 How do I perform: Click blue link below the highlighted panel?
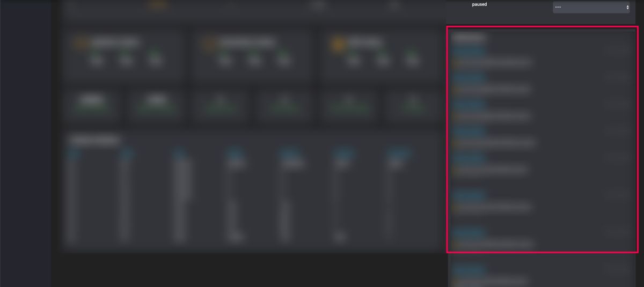(469, 269)
